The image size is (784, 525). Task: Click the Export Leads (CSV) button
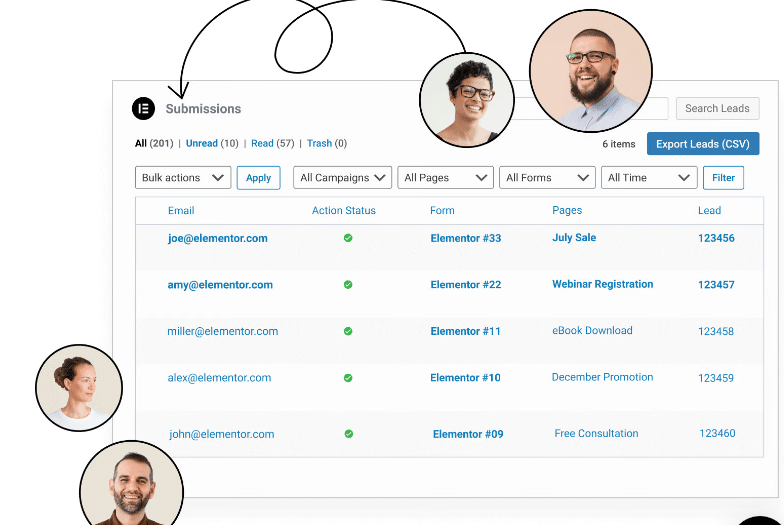click(x=703, y=144)
